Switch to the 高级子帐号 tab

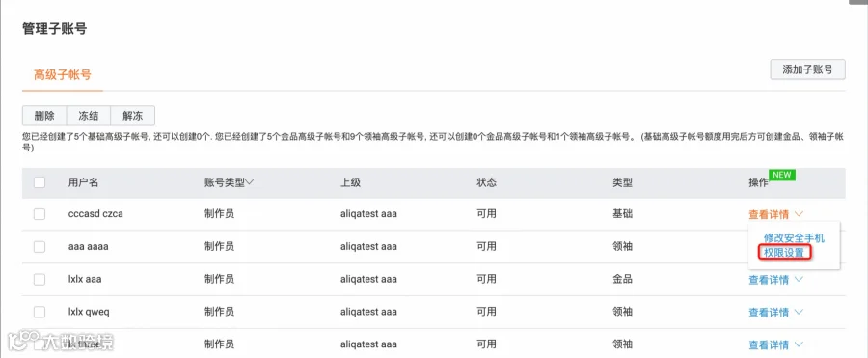(63, 75)
